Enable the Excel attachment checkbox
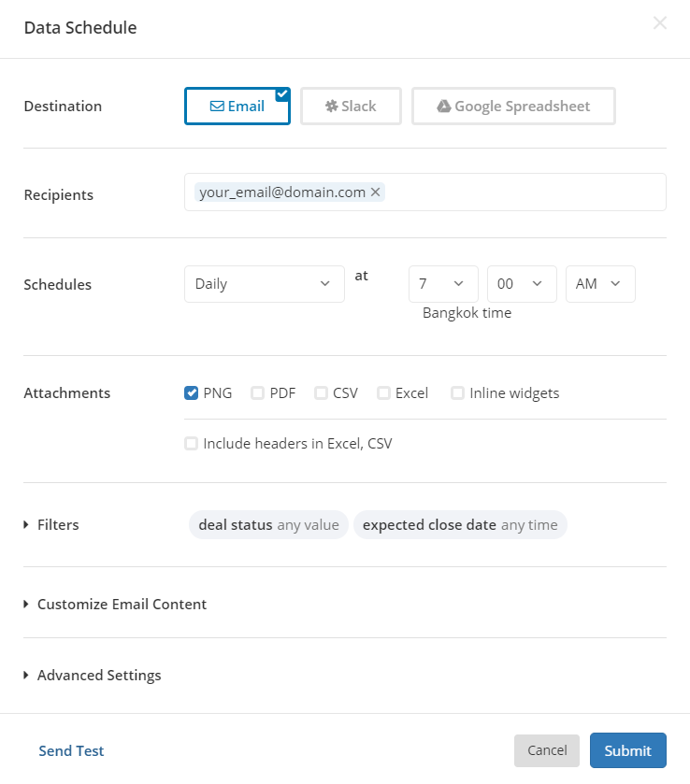 tap(383, 393)
